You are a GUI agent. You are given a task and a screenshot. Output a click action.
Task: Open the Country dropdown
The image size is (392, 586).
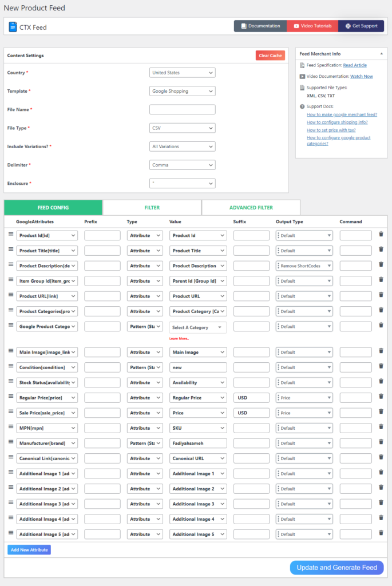[183, 73]
